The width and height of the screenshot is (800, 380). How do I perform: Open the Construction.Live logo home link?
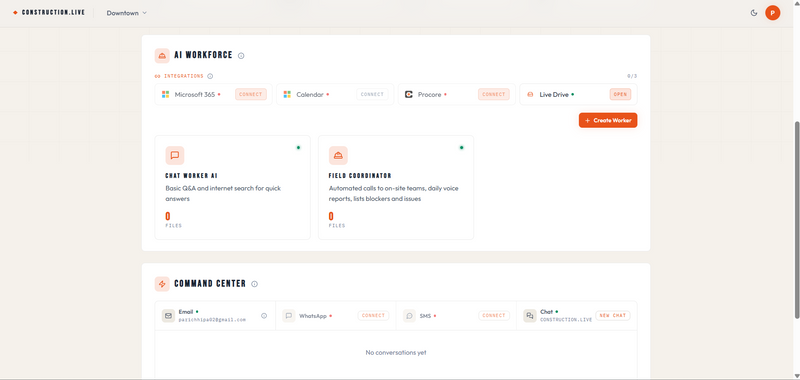(x=49, y=12)
